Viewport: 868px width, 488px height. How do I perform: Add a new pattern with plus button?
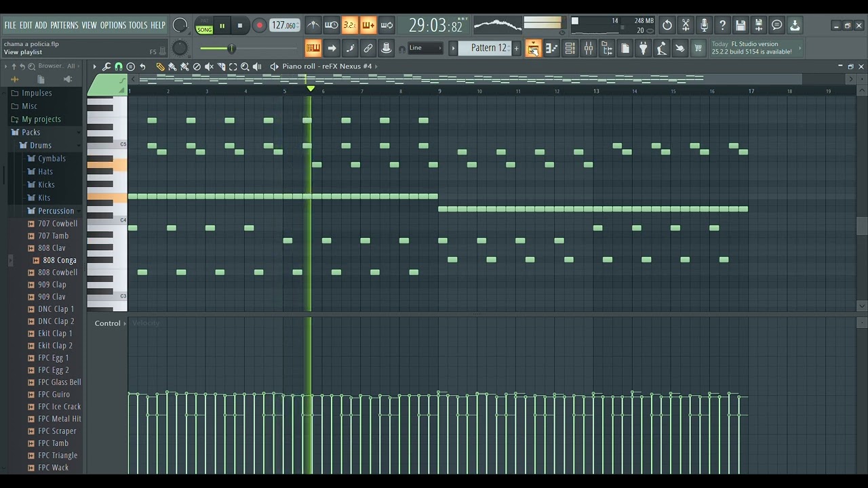pos(516,48)
